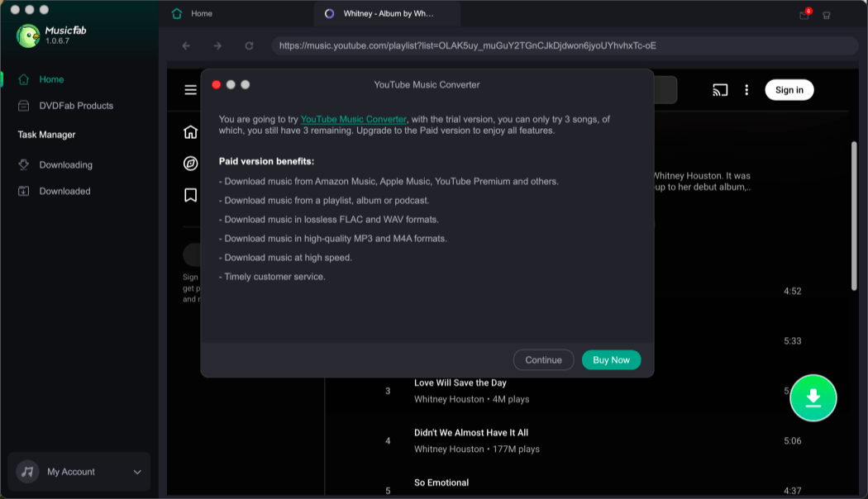
Task: Click the page vertical scrollbar
Action: point(854,216)
